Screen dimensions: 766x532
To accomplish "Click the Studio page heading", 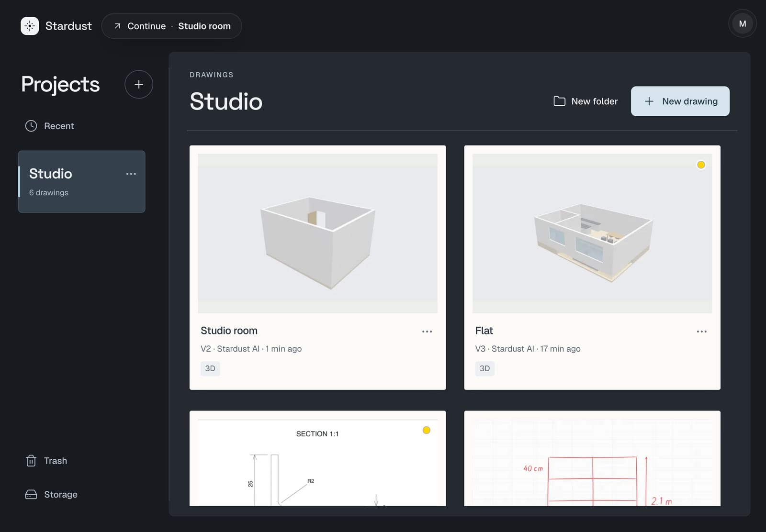I will click(226, 101).
